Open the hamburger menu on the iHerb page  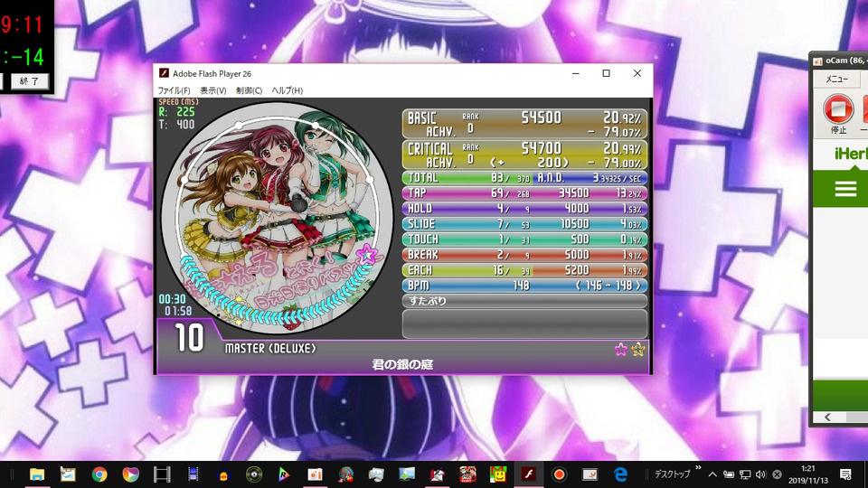(x=845, y=189)
